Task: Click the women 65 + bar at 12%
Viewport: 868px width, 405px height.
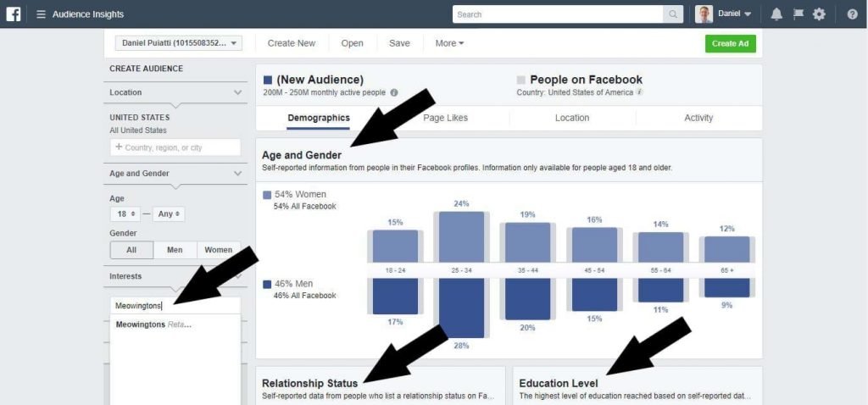Action: tap(726, 250)
